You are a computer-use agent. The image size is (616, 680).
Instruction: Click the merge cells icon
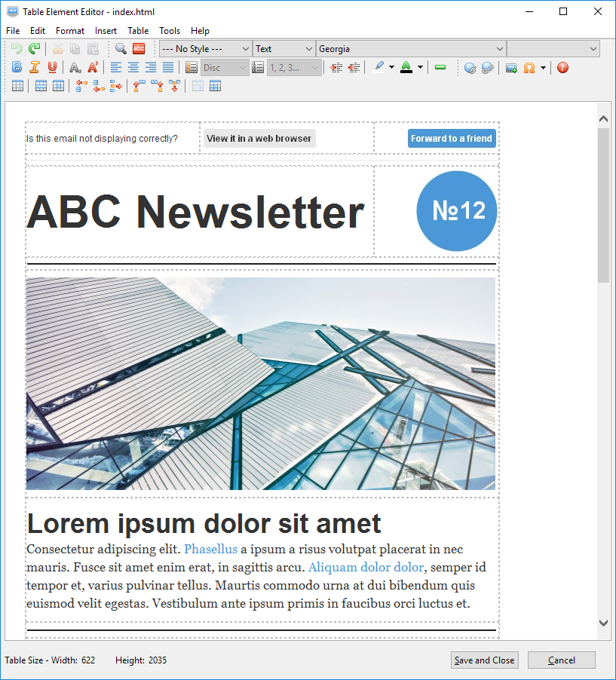click(198, 86)
